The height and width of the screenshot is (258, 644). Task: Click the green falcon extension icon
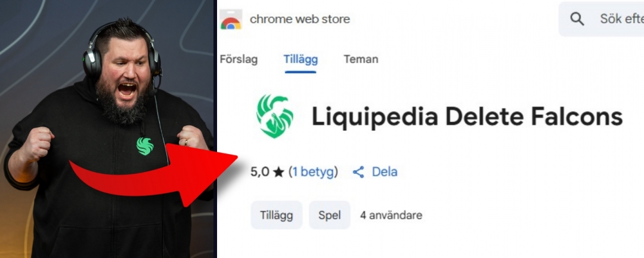tap(275, 116)
